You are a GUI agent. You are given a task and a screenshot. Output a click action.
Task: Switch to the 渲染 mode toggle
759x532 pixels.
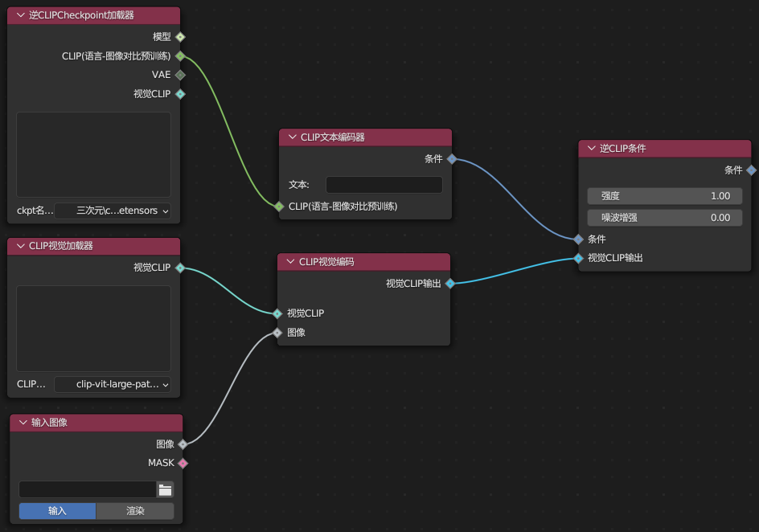[135, 511]
